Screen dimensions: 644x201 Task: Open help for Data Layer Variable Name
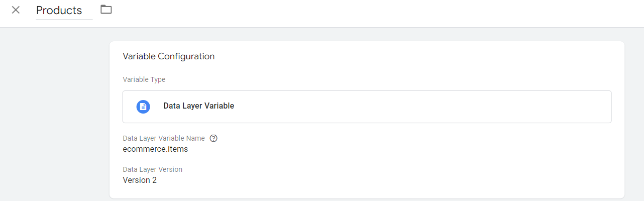[x=213, y=138]
